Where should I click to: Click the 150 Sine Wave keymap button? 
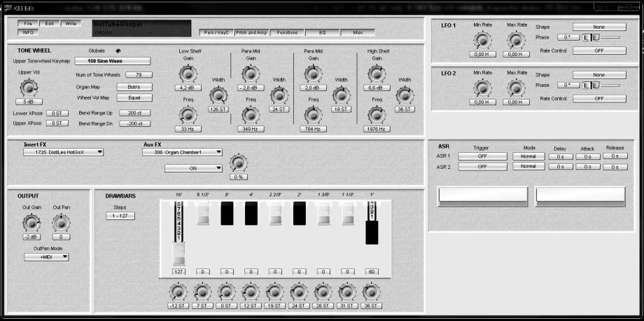112,61
